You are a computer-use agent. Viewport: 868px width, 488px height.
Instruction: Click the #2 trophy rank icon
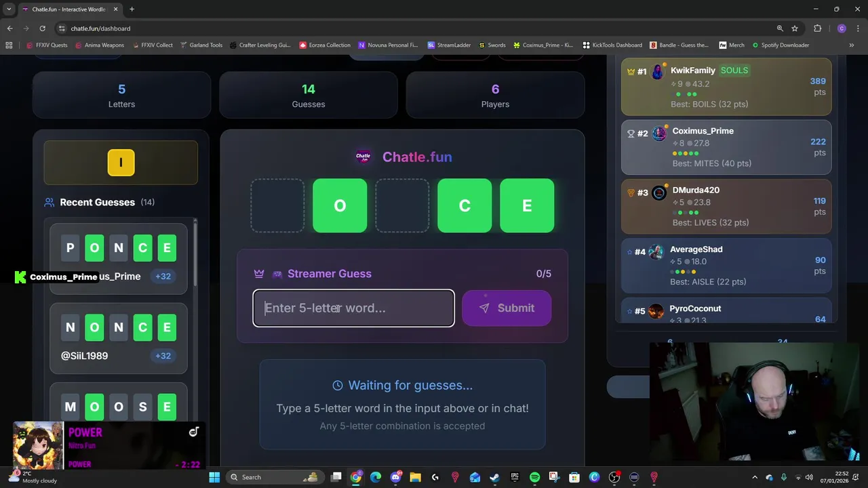[x=631, y=134]
